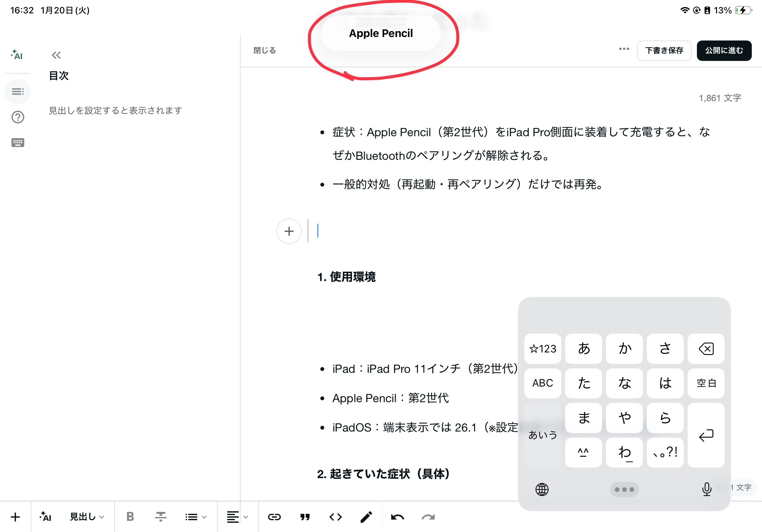Click the Apple Pencil:第2世代 bullet line
This screenshot has height=532, width=762.
(391, 398)
